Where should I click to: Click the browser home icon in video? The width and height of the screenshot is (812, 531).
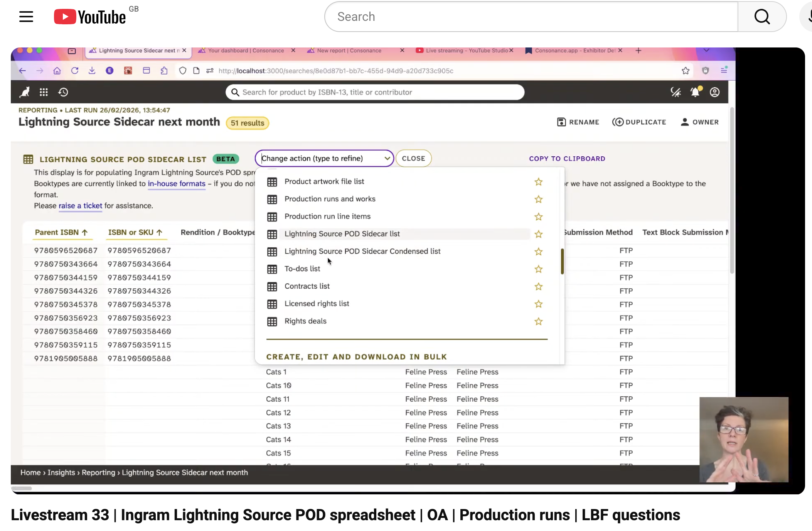[57, 71]
